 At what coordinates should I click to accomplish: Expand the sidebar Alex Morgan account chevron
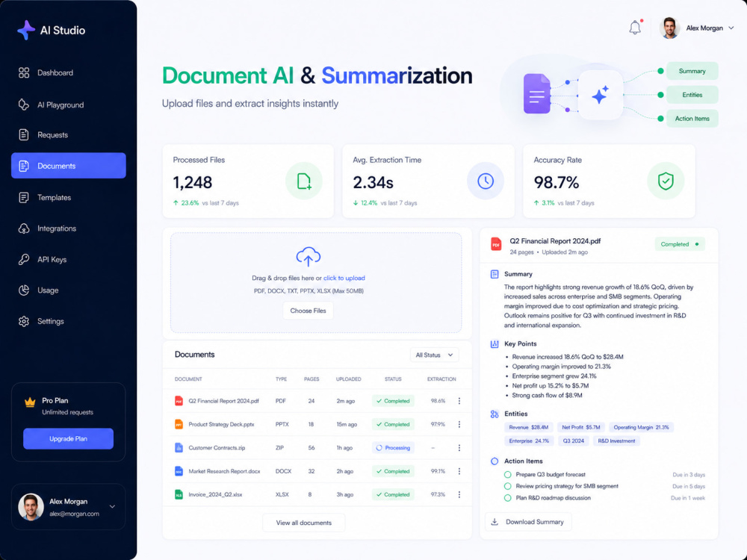pos(113,507)
